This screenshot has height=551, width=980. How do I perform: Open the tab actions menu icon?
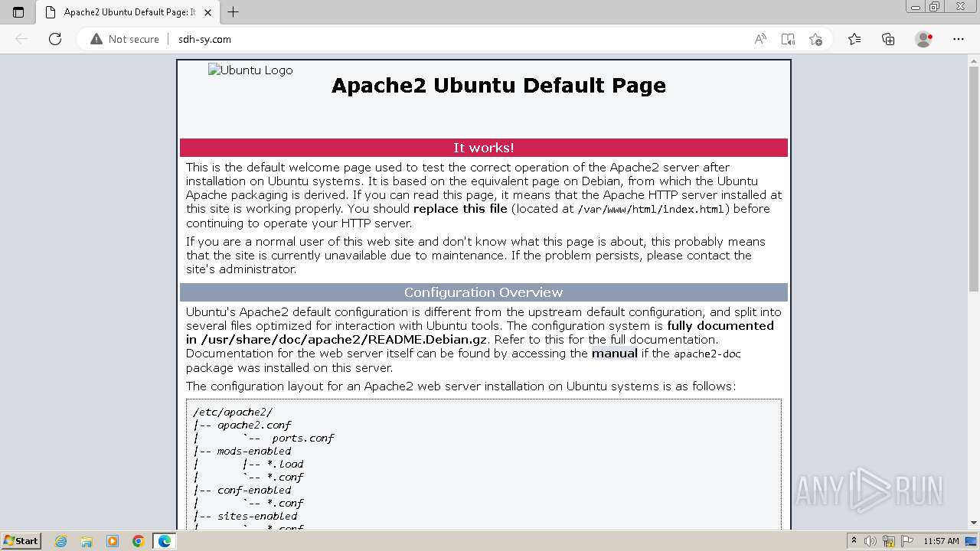[18, 12]
